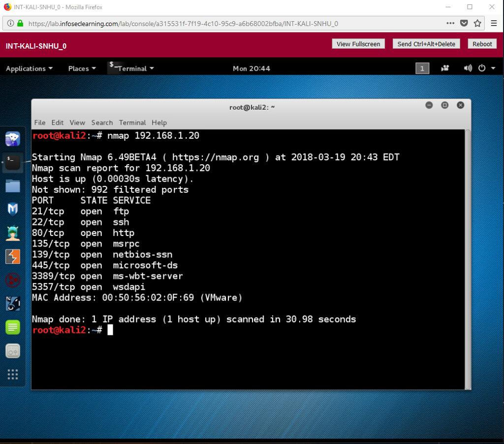Open the Firefox hamburger menu
This screenshot has width=504, height=444.
coord(493,23)
